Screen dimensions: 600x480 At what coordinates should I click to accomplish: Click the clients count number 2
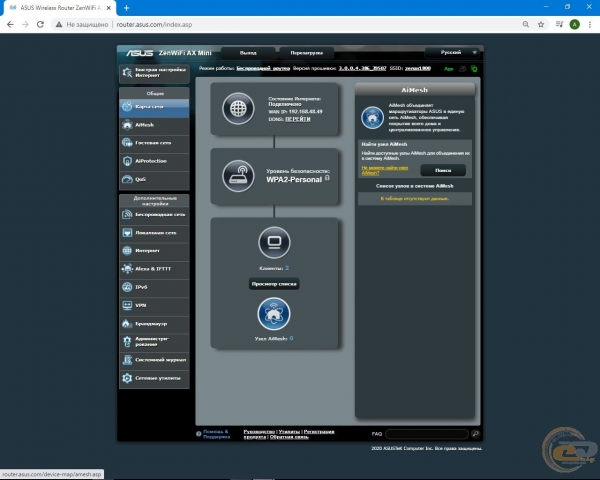coord(287,268)
